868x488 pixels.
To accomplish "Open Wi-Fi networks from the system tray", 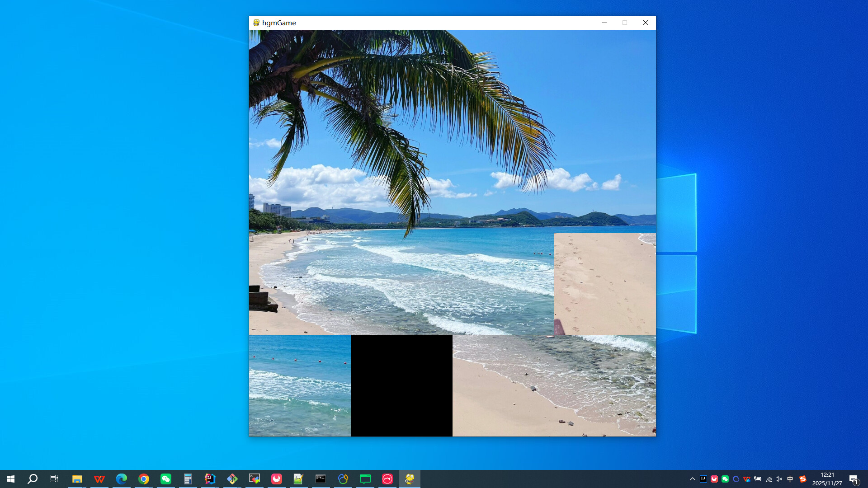I will click(769, 479).
